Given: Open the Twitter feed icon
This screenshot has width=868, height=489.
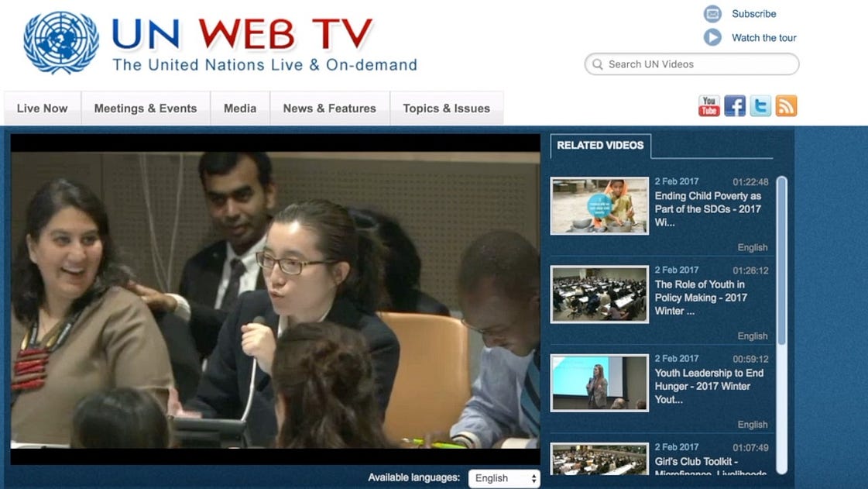Looking at the screenshot, I should 760,105.
